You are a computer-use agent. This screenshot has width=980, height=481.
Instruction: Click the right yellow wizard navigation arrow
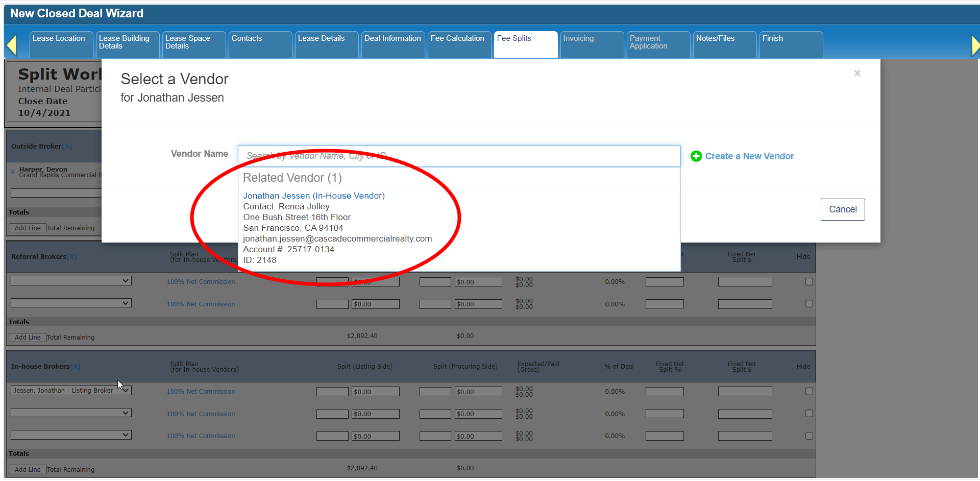click(974, 45)
